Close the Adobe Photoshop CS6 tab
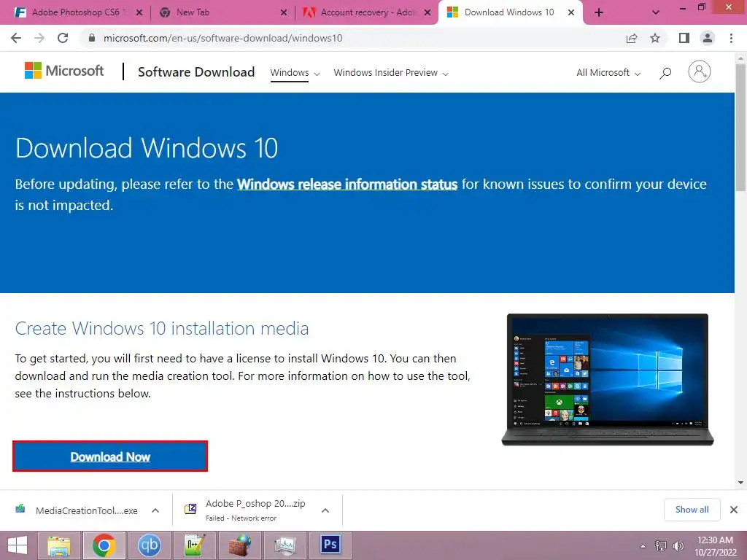747x560 pixels. pos(139,12)
